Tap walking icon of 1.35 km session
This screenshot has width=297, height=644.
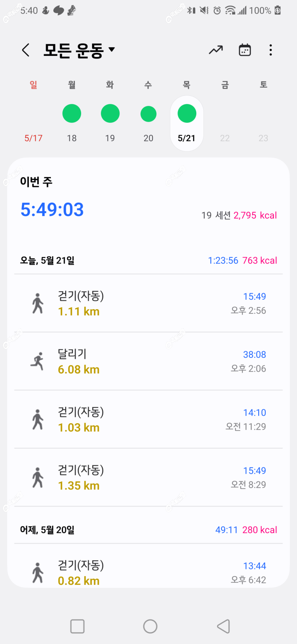tap(37, 477)
